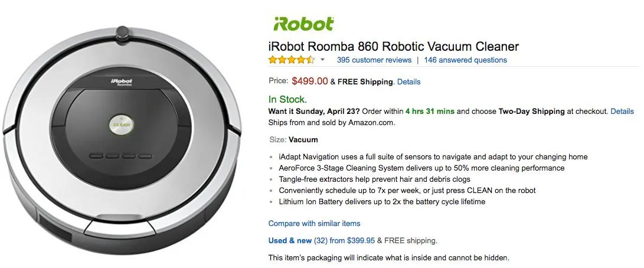Click the green iRobot brand logo
Image resolution: width=644 pixels, height=268 pixels.
pos(304,24)
